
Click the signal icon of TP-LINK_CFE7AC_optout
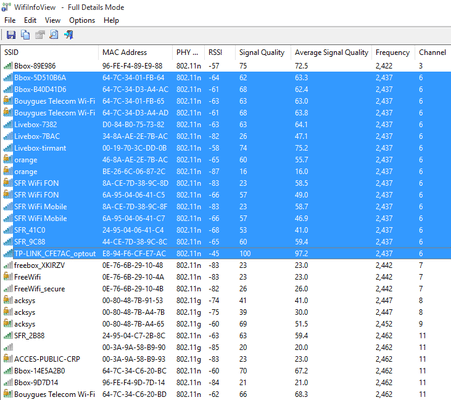[8, 254]
